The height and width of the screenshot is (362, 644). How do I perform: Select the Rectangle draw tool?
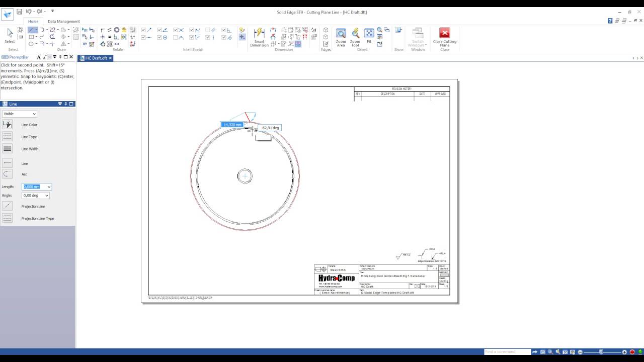pos(31,37)
